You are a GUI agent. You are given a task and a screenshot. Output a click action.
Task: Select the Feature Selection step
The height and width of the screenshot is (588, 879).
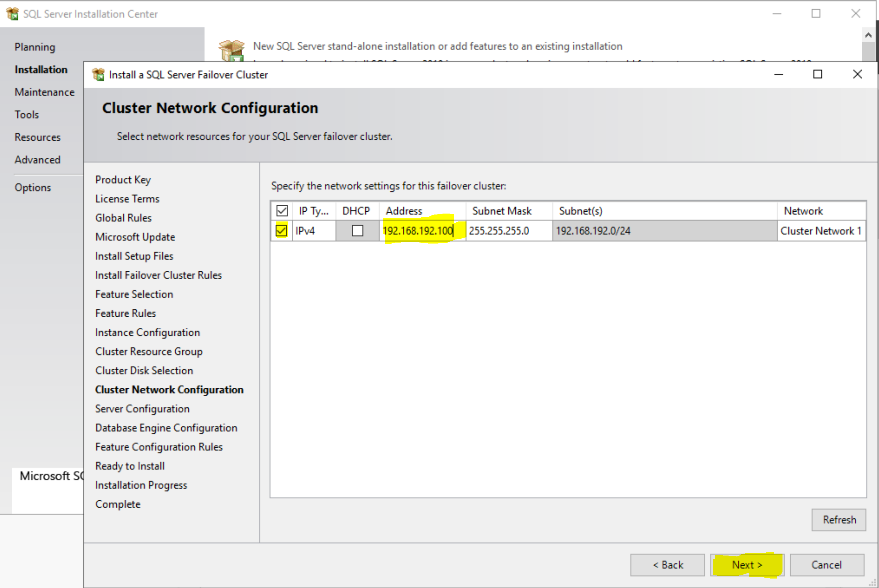(134, 294)
